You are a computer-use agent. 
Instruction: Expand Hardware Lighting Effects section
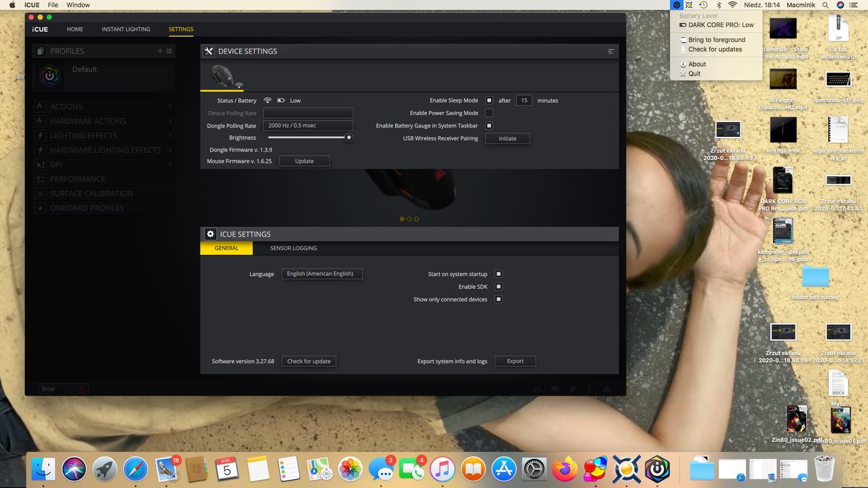point(104,150)
